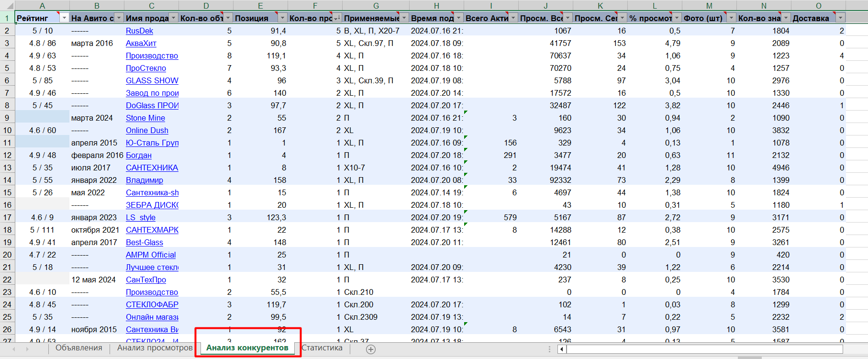The width and height of the screenshot is (868, 359).
Task: Open the Рейтинг column filter dropdown
Action: (x=64, y=18)
